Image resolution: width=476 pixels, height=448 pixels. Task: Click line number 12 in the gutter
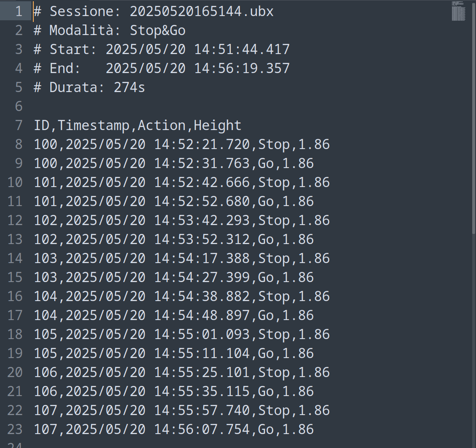click(15, 220)
